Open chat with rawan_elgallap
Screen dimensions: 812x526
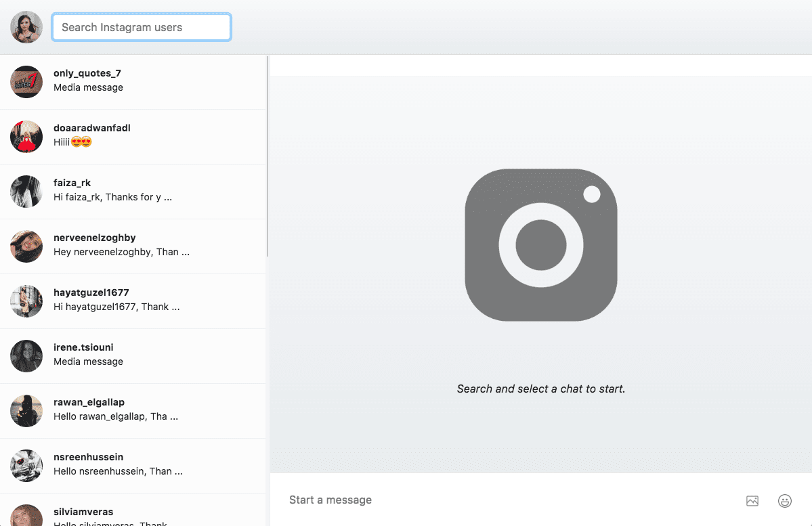pyautogui.click(x=133, y=411)
